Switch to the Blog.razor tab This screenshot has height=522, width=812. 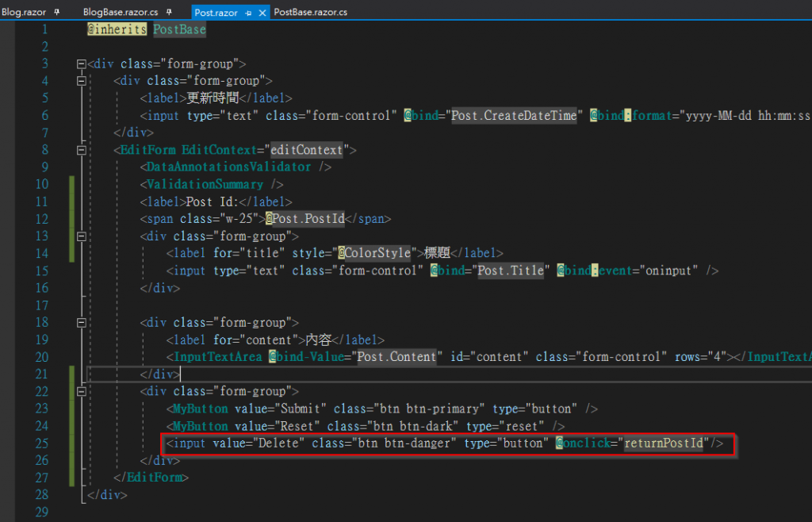tap(24, 11)
